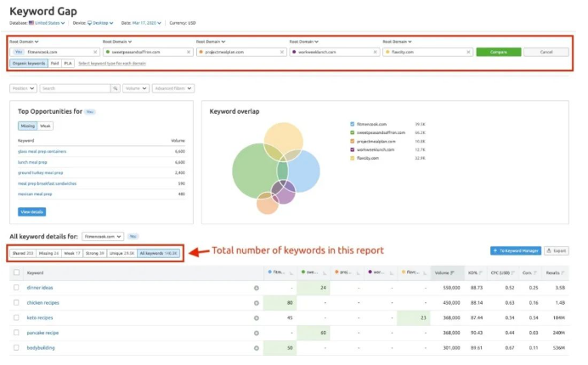Toggle workweeklunch.com in overlap legend

352,149
